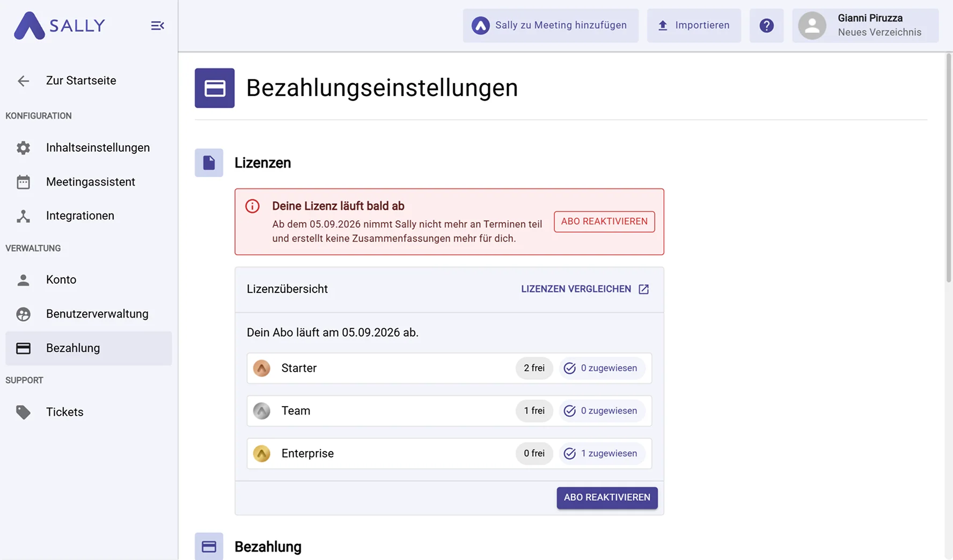Click the person icon beside Konto
953x560 pixels.
(x=23, y=280)
